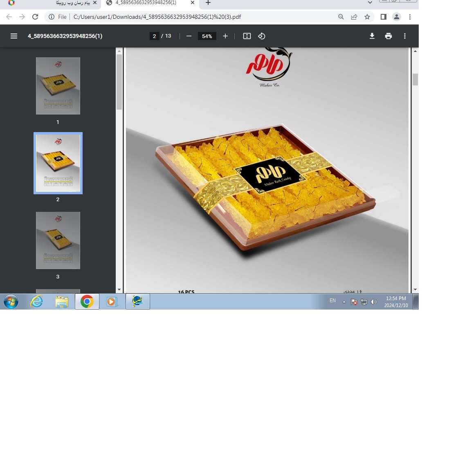Screen dimensions: 476x476
Task: Click the share page icon in the address bar
Action: click(354, 17)
